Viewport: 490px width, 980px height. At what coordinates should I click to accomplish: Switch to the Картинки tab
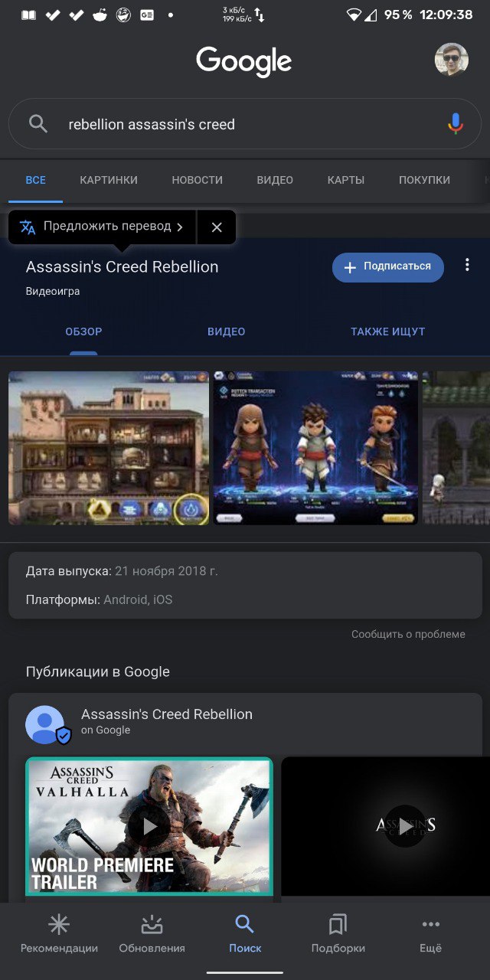(109, 180)
